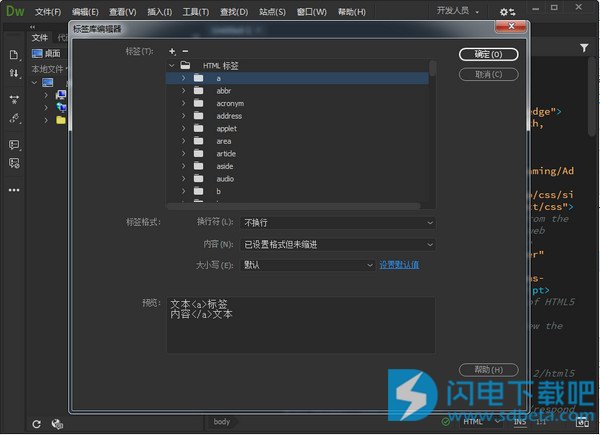
Task: Click the filter funnel icon
Action: pos(584,47)
